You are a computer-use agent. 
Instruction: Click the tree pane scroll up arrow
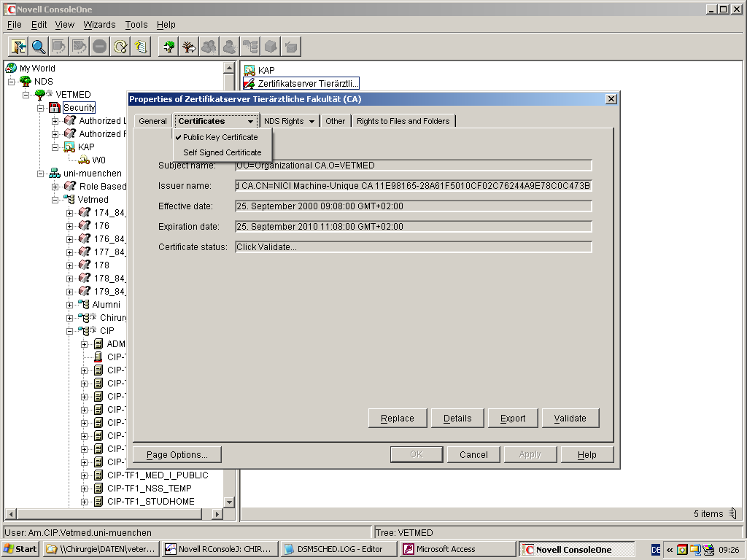point(229,68)
